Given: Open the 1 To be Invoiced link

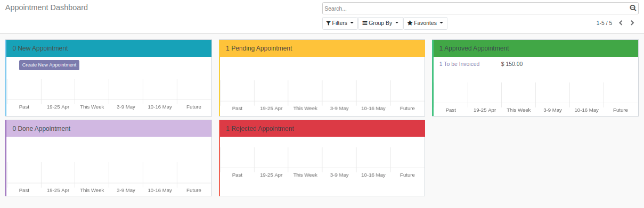Looking at the screenshot, I should click(459, 64).
